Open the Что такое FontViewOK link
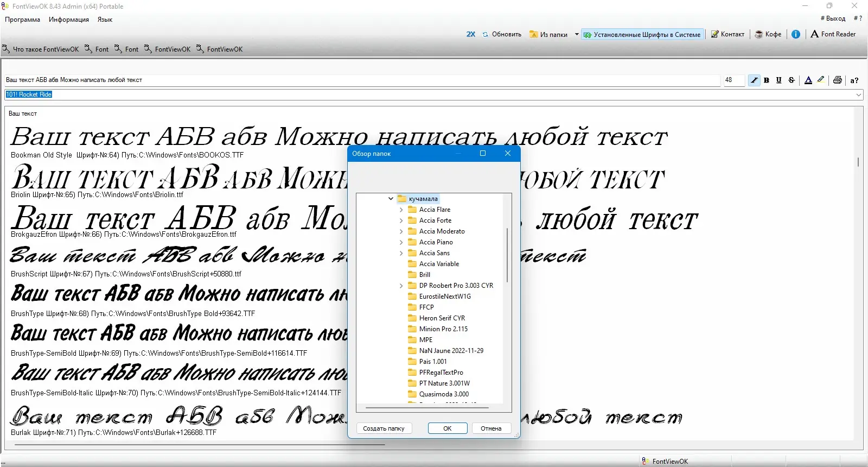The height and width of the screenshot is (467, 868). pos(41,49)
